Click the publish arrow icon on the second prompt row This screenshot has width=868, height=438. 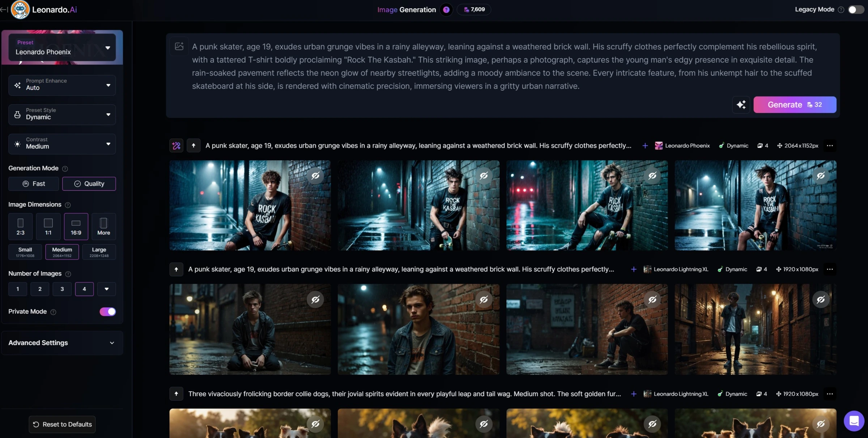[176, 269]
